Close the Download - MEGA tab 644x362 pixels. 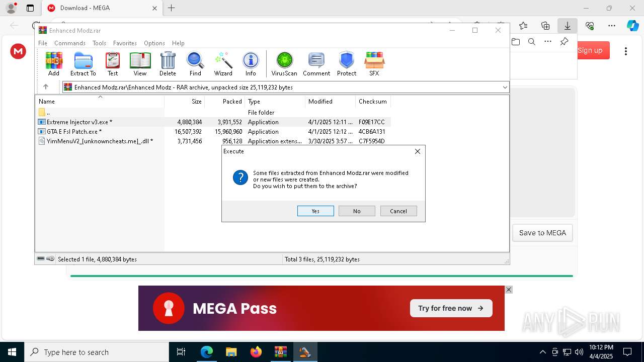coord(154,8)
